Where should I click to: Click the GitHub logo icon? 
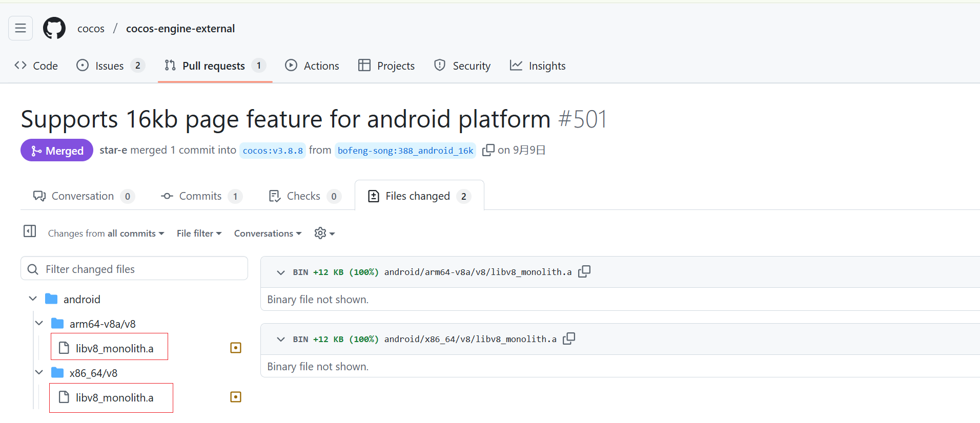[54, 28]
